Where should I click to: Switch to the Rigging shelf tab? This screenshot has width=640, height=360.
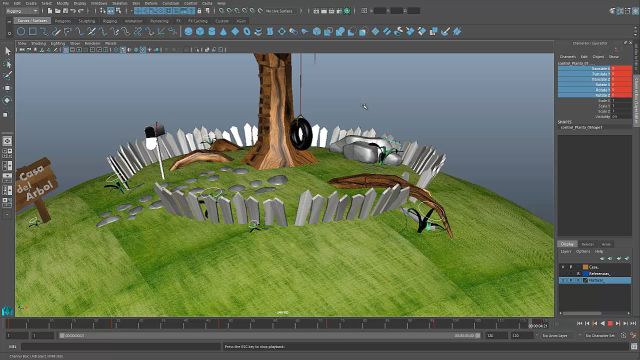[x=109, y=21]
